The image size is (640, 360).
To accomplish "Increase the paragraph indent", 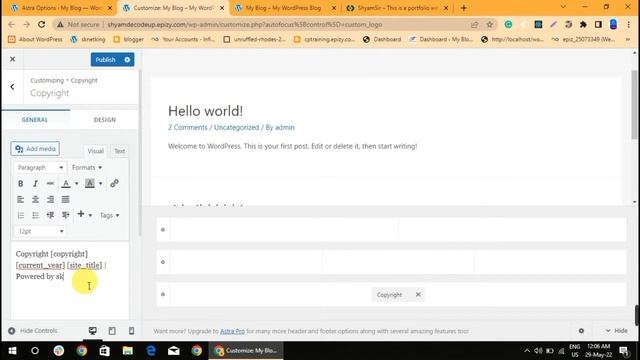I will coord(65,215).
